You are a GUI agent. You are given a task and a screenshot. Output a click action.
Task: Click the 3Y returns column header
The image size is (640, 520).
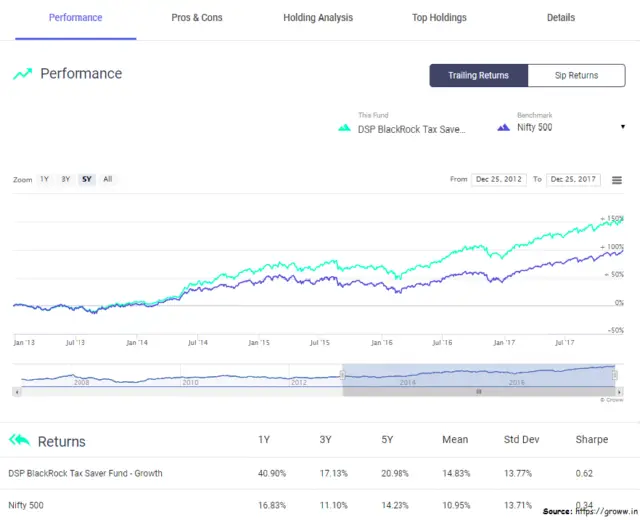[325, 440]
